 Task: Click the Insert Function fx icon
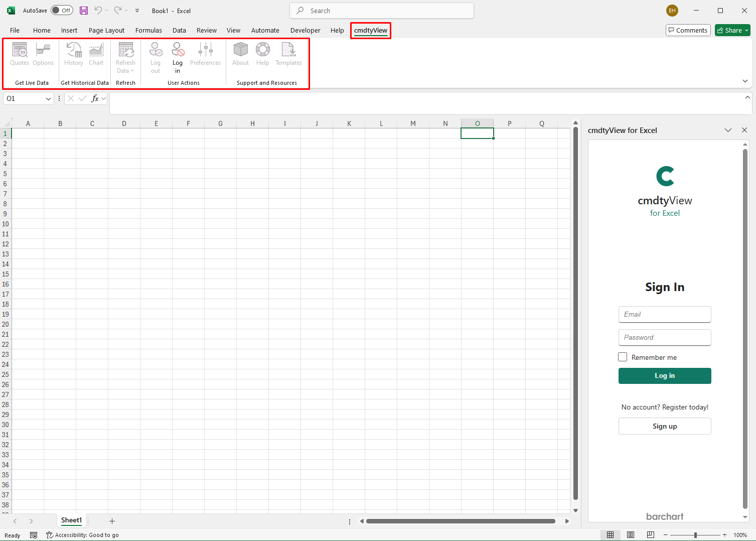click(x=95, y=98)
